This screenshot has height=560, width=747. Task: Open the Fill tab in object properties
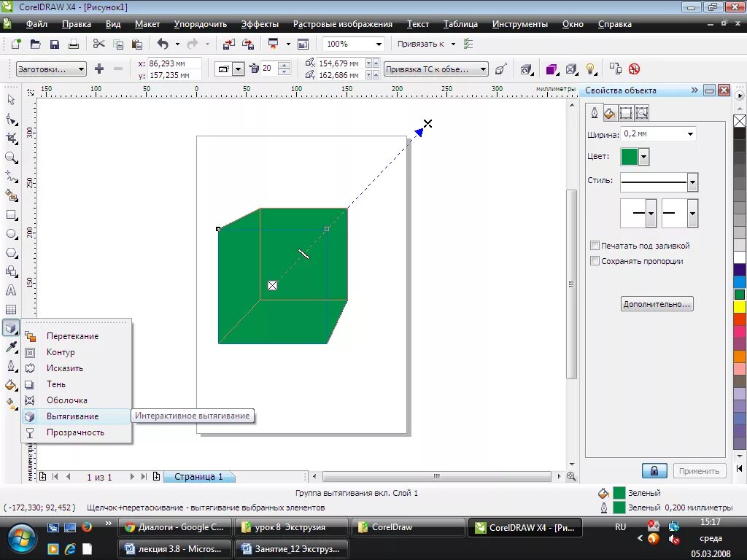(609, 113)
